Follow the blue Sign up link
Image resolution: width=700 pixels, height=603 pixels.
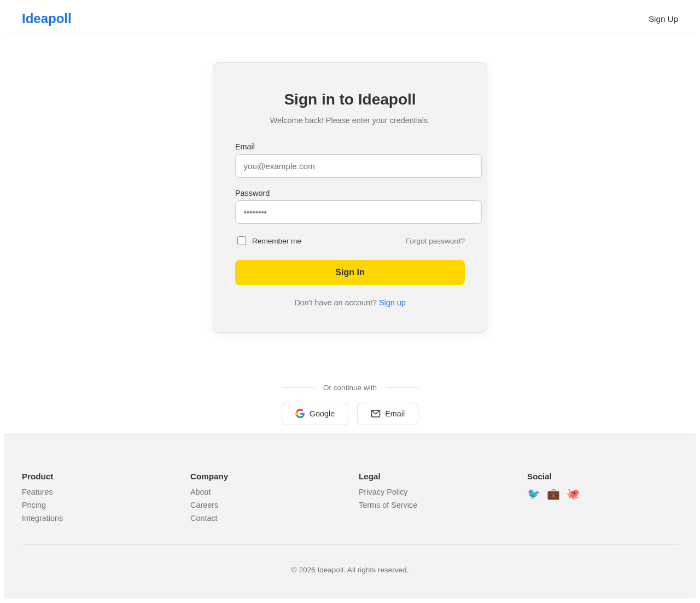click(392, 303)
